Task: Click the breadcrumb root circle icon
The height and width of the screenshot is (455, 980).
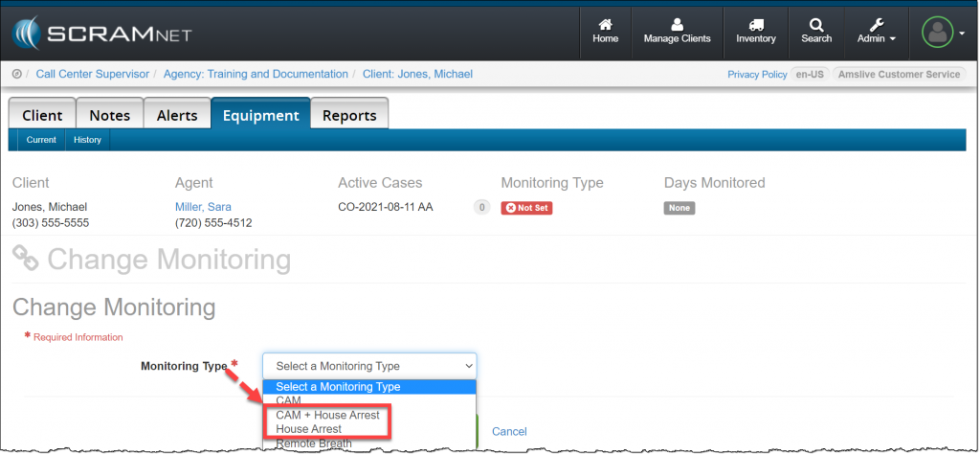Action: (17, 74)
